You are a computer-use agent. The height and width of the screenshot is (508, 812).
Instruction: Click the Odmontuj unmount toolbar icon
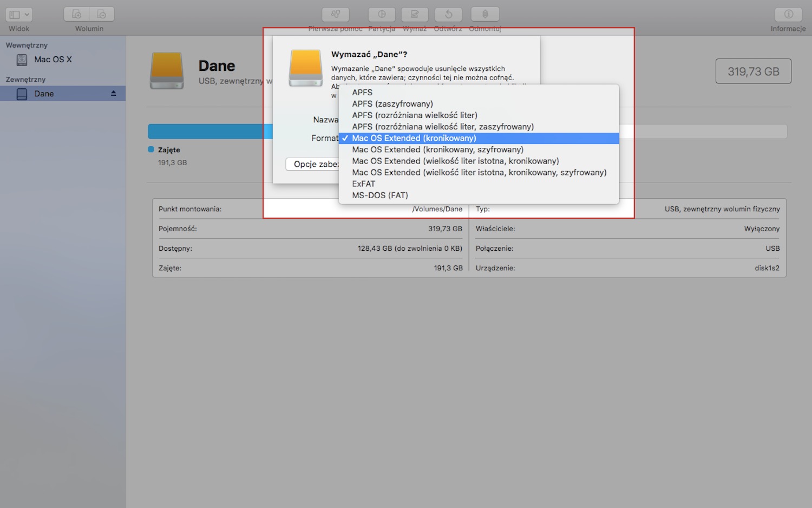pyautogui.click(x=485, y=15)
